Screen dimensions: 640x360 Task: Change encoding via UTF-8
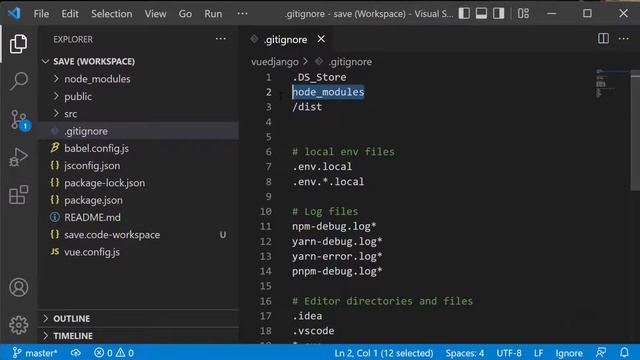509,353
